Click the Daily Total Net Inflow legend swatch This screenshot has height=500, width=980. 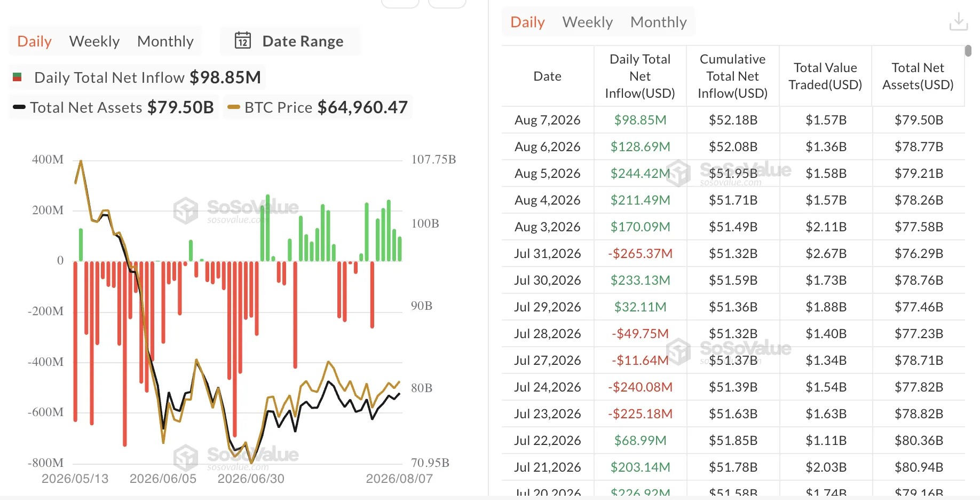point(17,77)
